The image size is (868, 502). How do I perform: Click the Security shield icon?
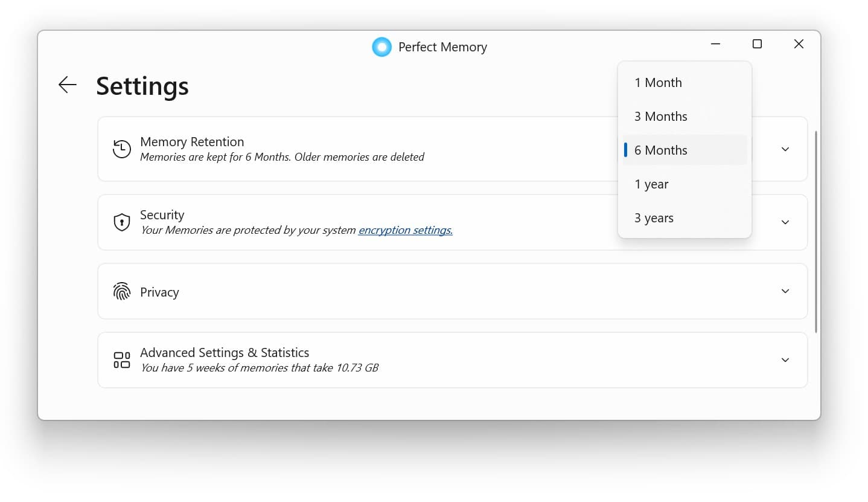click(x=121, y=222)
